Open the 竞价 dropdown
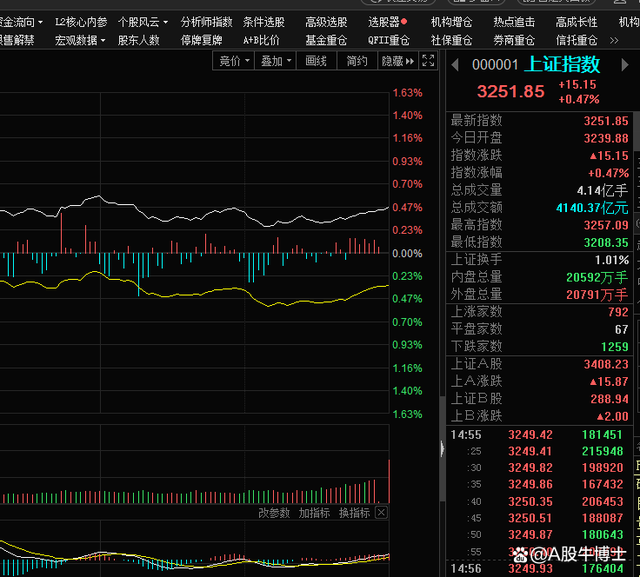The width and height of the screenshot is (640, 577). click(235, 61)
